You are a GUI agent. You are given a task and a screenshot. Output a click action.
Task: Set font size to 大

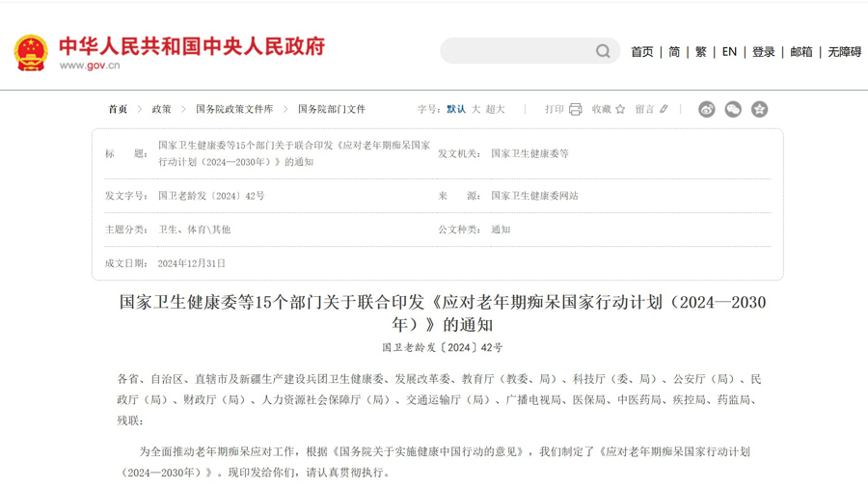click(x=476, y=109)
